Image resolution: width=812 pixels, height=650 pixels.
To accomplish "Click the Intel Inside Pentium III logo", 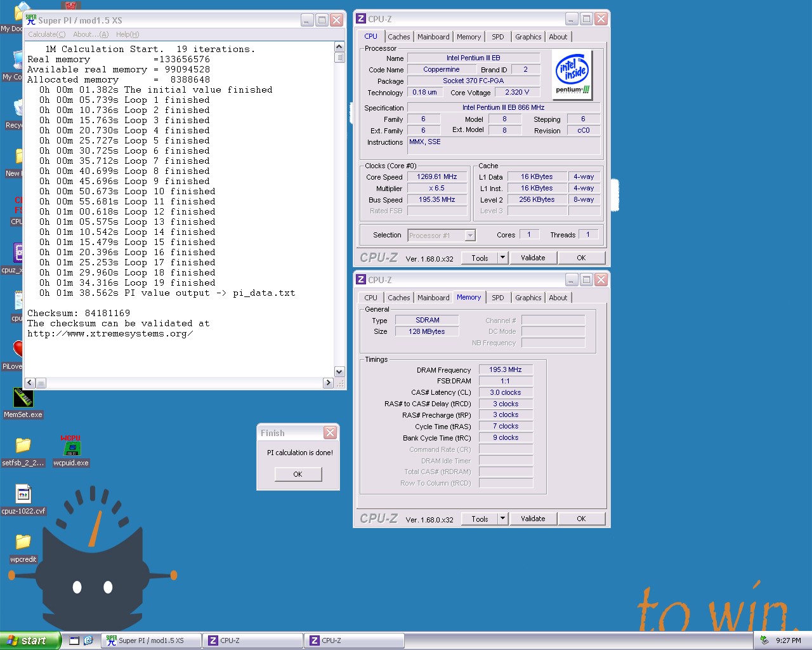I will coord(573,75).
